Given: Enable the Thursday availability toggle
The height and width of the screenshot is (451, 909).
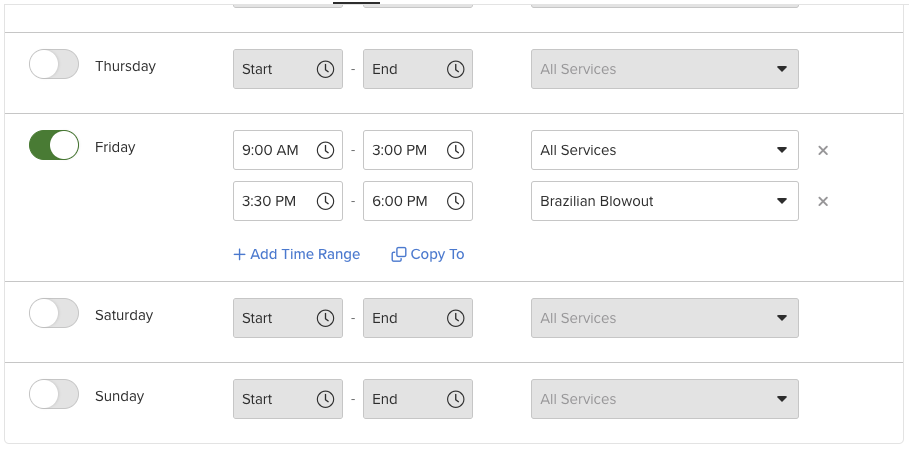Looking at the screenshot, I should click(54, 64).
